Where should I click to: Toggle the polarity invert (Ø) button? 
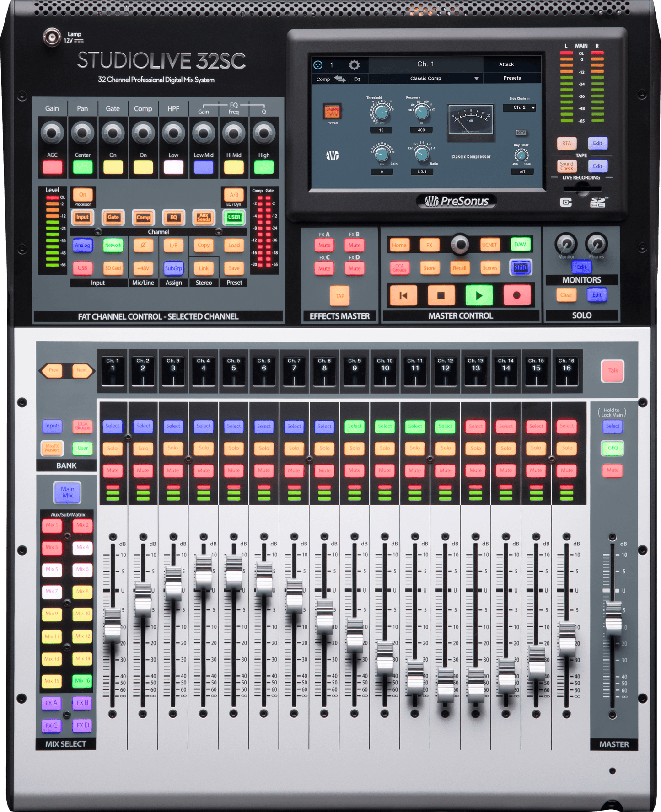tap(143, 246)
